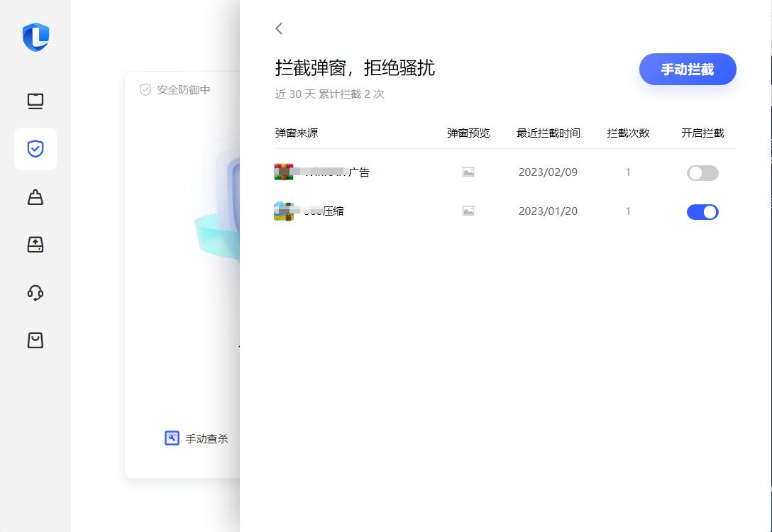Click the headset customer support icon

pos(35,292)
